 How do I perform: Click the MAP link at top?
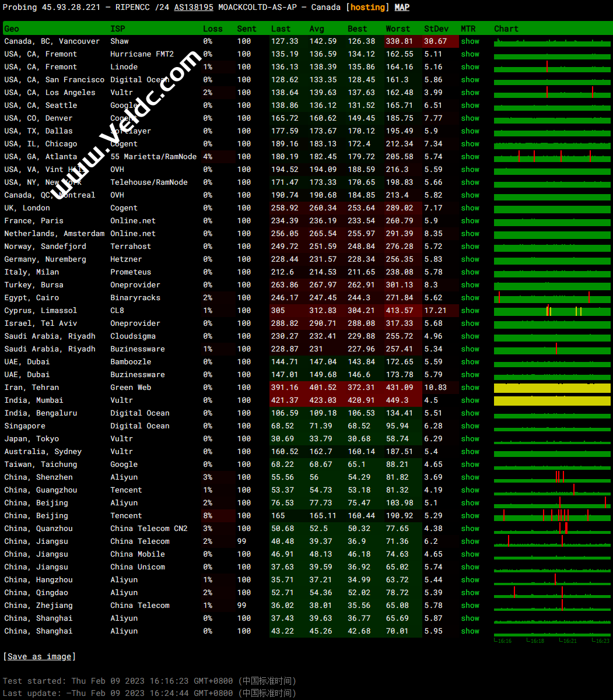(x=402, y=8)
